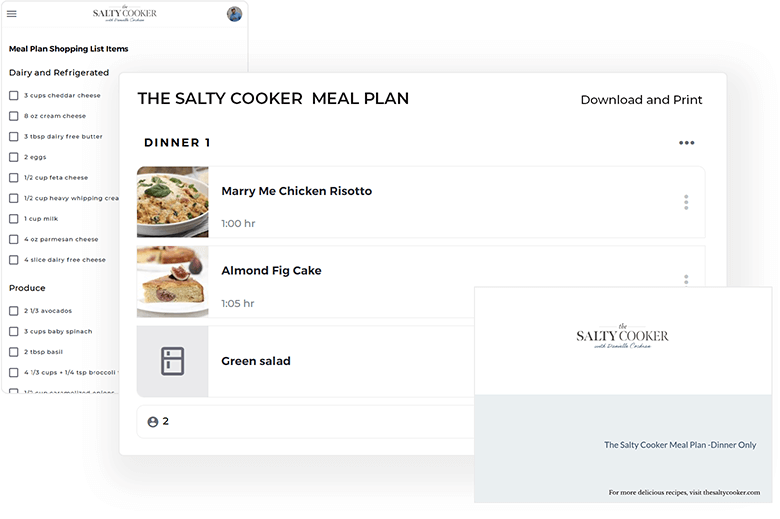Select Green salad item text
Screen dimensions: 780x519
256,361
